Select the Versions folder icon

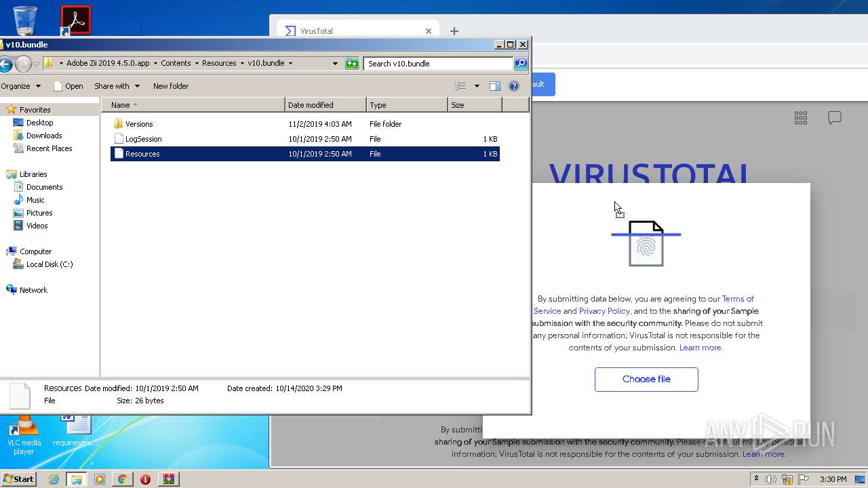pos(118,124)
